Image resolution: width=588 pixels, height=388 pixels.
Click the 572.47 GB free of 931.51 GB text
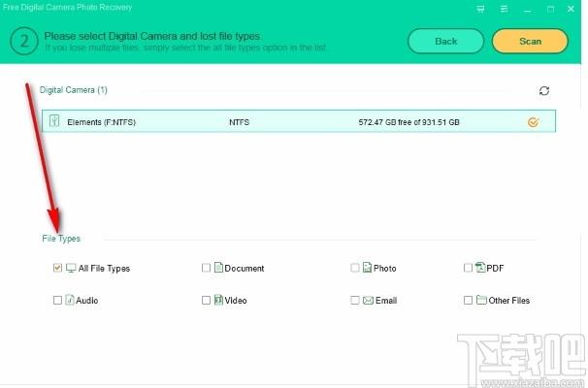pos(408,122)
